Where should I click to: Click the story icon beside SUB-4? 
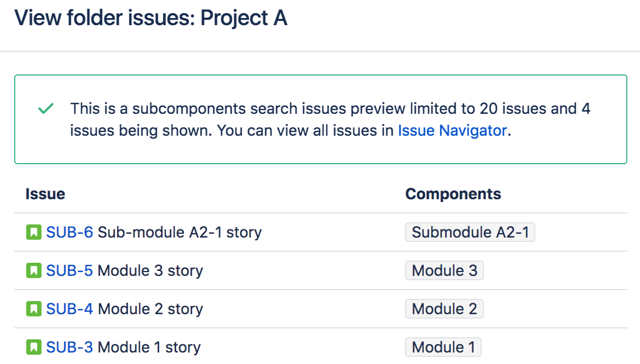click(34, 309)
